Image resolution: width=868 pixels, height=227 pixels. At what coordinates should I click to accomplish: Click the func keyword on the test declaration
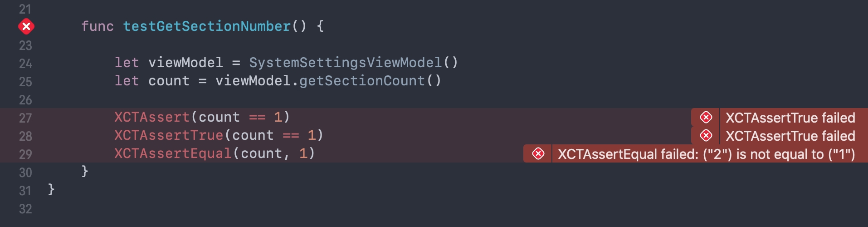click(x=97, y=26)
